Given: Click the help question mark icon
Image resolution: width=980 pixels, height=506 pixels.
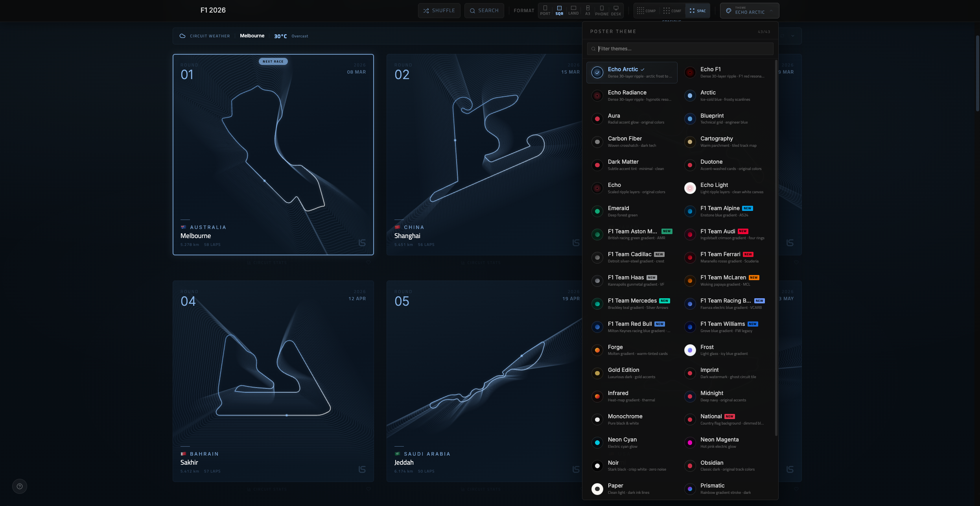Looking at the screenshot, I should tap(20, 486).
